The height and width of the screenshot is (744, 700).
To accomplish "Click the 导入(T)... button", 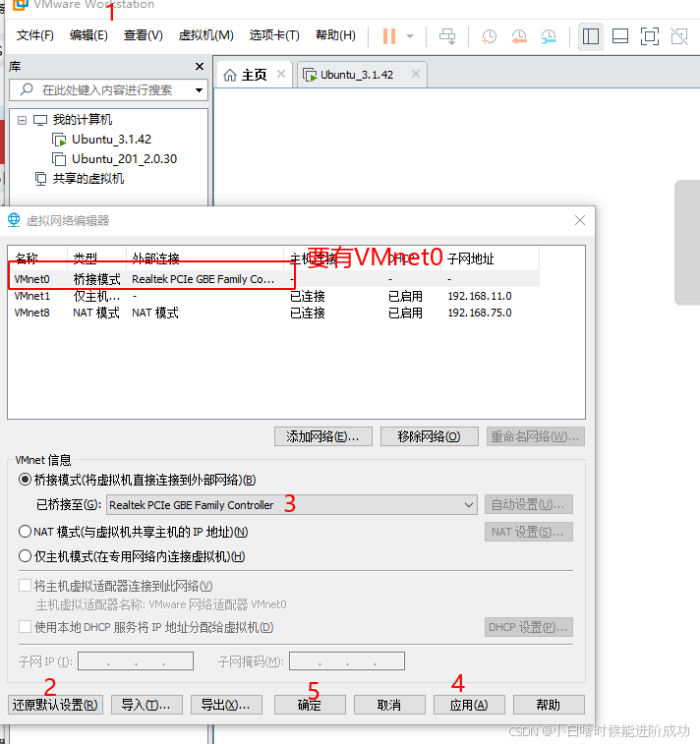I will [x=146, y=705].
